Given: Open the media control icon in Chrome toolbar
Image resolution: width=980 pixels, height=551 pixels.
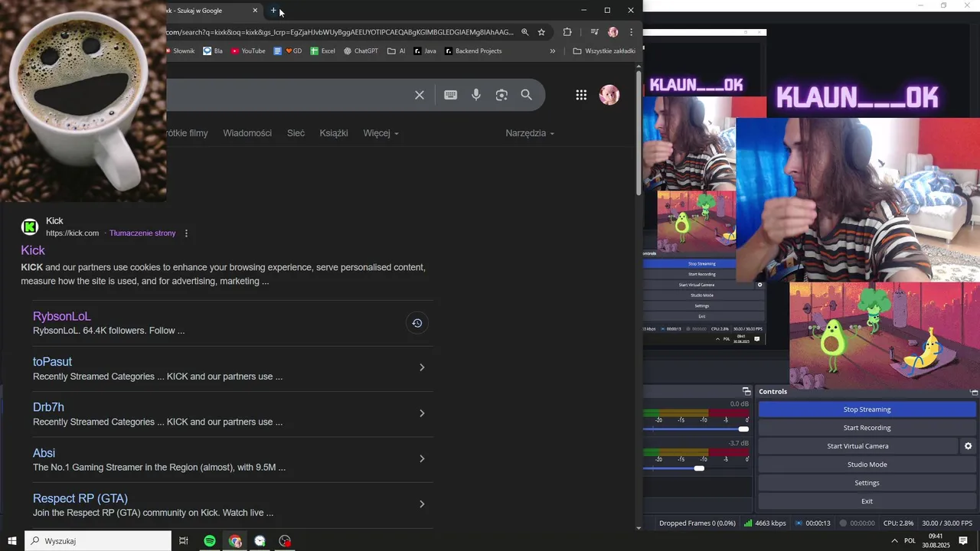Looking at the screenshot, I should pos(594,32).
